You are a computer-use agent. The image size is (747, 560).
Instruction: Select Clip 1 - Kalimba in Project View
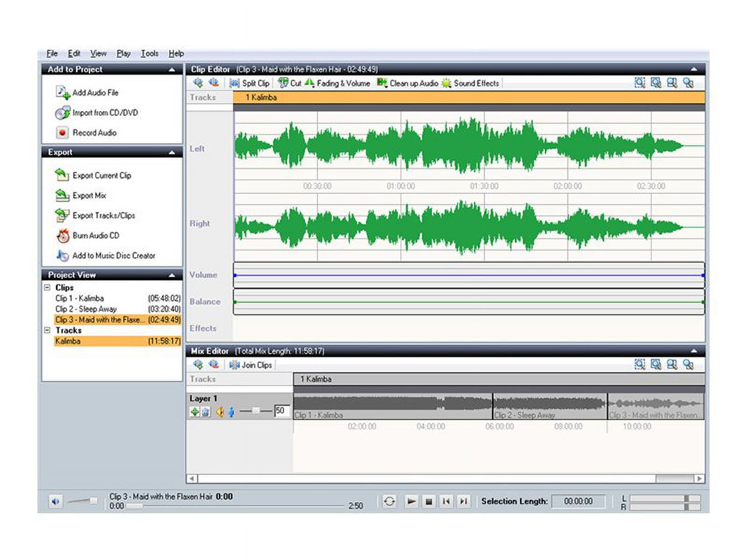118,298
